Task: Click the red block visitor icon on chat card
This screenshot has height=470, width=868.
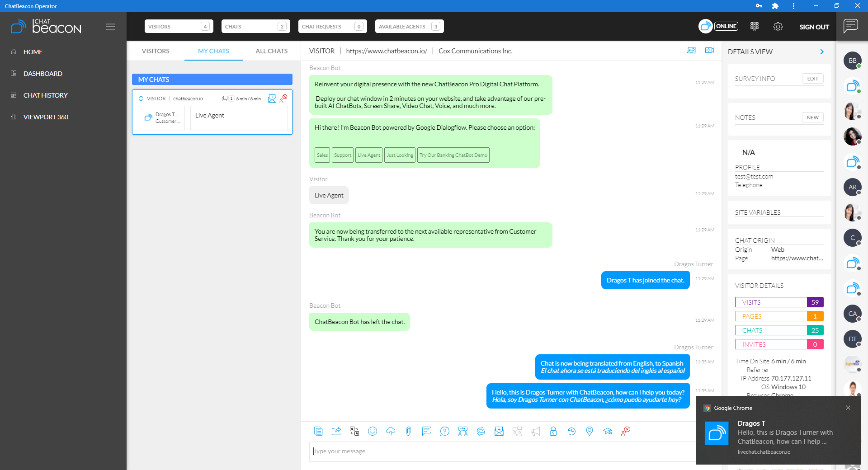Action: tap(283, 98)
